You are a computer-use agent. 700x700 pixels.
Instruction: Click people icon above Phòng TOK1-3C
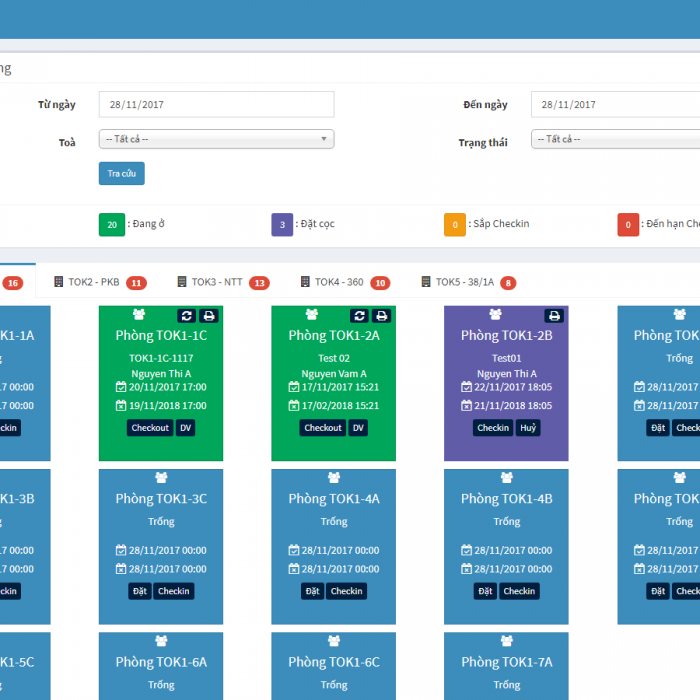[x=161, y=477]
